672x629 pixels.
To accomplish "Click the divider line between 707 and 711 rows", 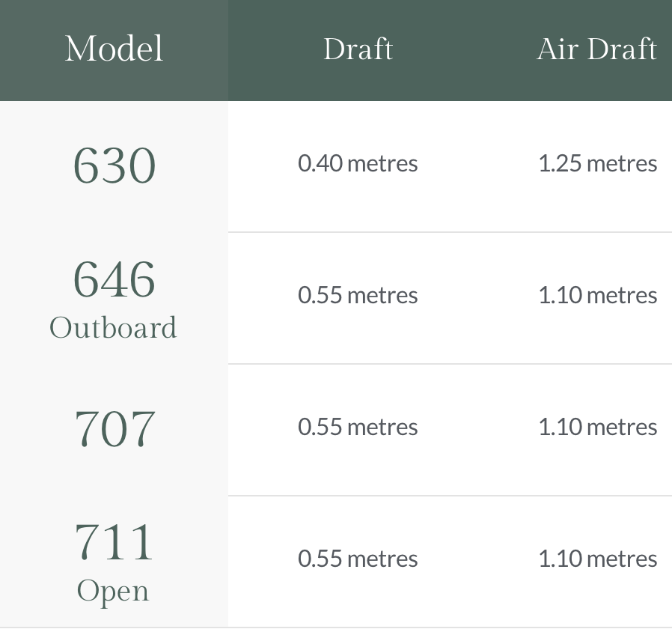I will [449, 496].
